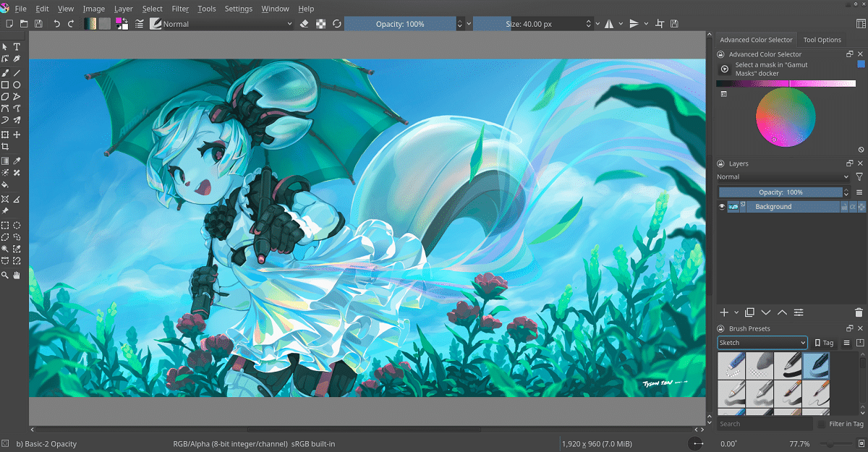Open the Filter menu
This screenshot has width=868, height=452.
coord(179,9)
